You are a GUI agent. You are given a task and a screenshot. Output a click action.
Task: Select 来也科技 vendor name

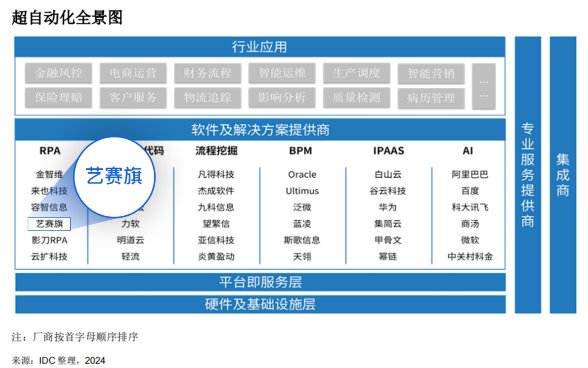click(49, 191)
